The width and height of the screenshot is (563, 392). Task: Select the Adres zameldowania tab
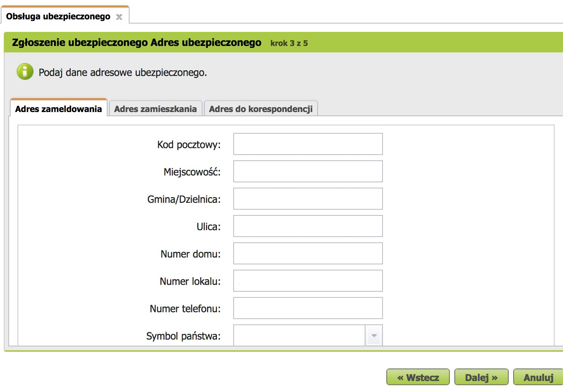click(x=59, y=109)
